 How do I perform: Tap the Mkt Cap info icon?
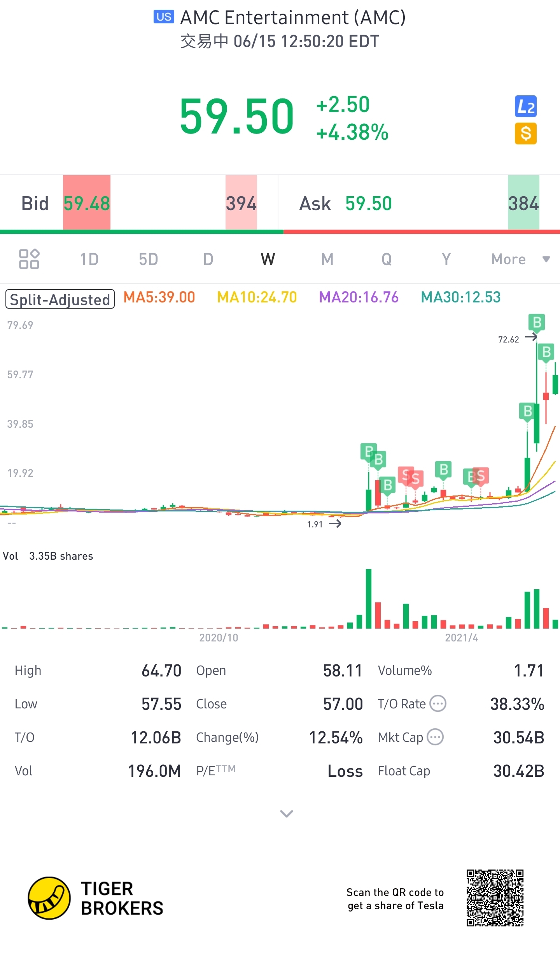click(435, 737)
